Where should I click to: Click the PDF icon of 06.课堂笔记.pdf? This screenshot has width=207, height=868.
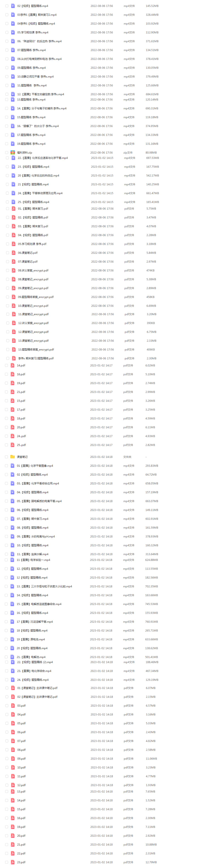click(13, 253)
